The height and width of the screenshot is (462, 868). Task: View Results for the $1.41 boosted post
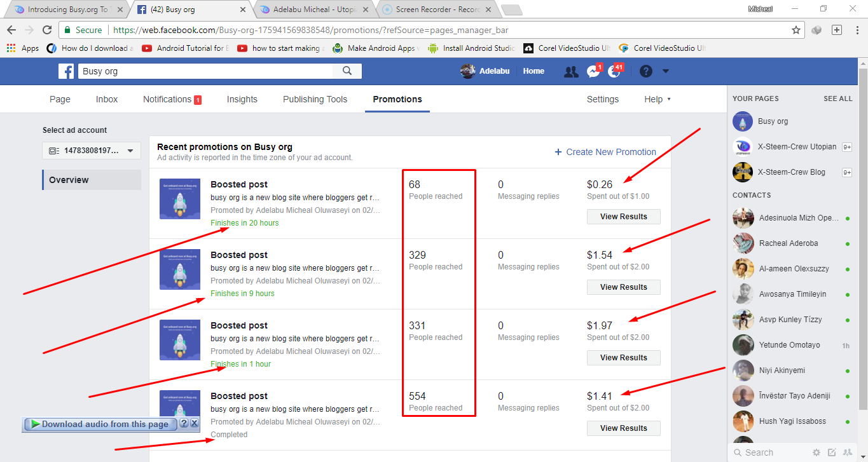624,428
